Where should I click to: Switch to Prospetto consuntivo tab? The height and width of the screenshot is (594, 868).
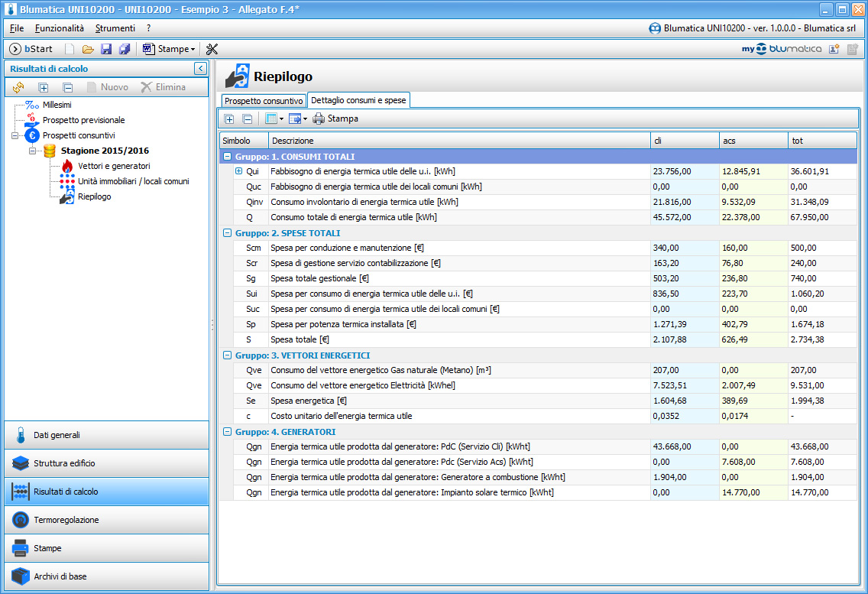[264, 101]
